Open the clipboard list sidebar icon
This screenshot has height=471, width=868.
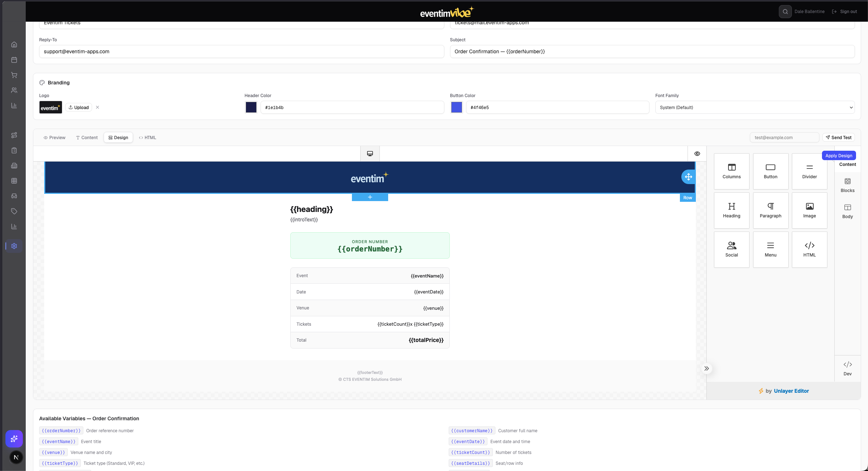tap(14, 150)
